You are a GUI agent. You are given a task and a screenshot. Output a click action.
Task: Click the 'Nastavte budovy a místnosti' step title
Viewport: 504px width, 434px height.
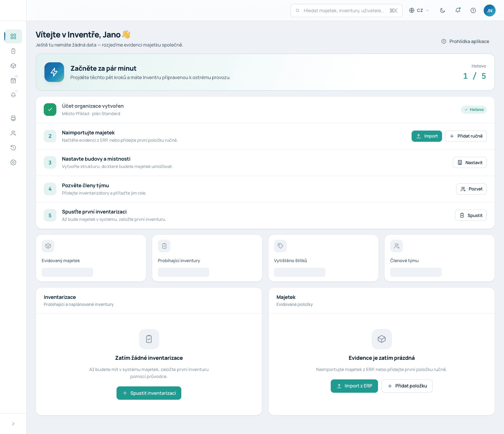(96, 159)
